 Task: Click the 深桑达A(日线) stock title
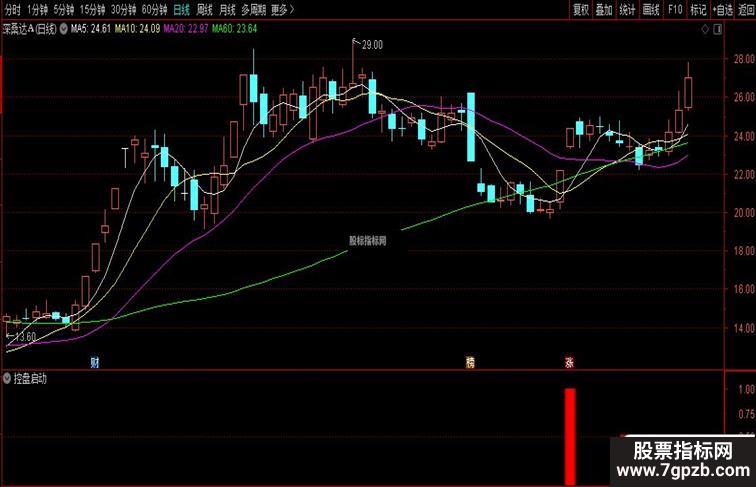click(29, 29)
